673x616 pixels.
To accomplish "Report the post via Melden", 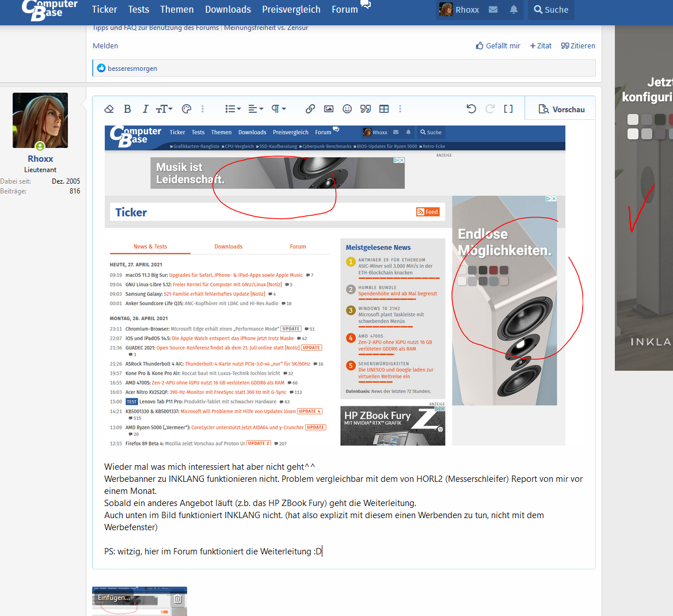I will point(105,46).
